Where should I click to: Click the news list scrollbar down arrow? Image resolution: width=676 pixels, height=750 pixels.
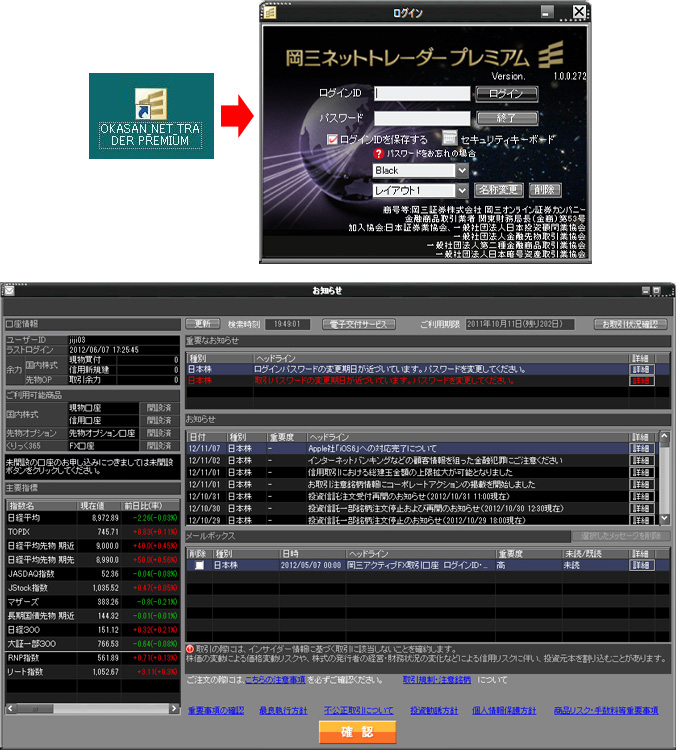[665, 518]
